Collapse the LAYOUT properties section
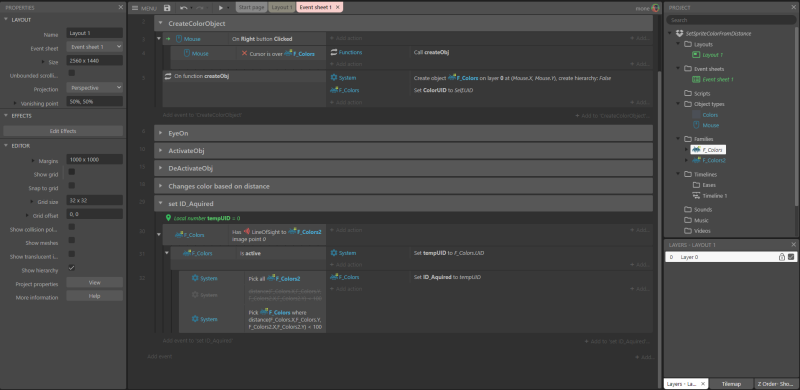The height and width of the screenshot is (390, 800). tap(6, 19)
